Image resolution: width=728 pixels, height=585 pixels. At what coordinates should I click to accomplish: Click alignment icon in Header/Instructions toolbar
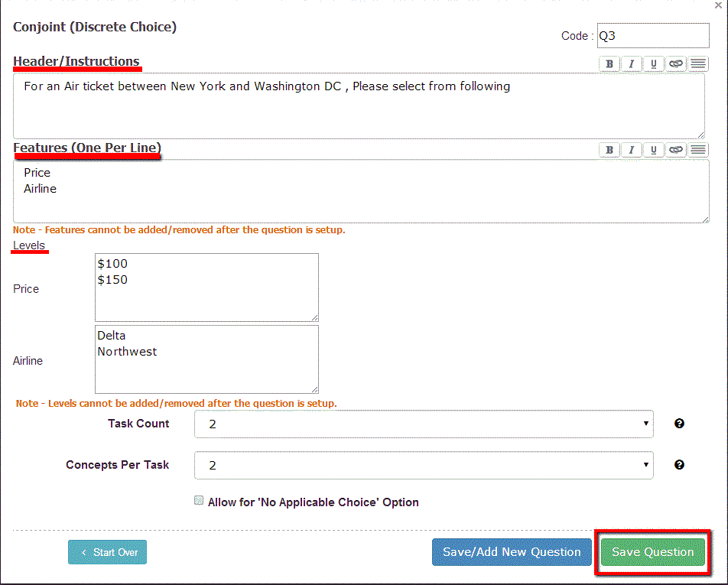(x=698, y=64)
